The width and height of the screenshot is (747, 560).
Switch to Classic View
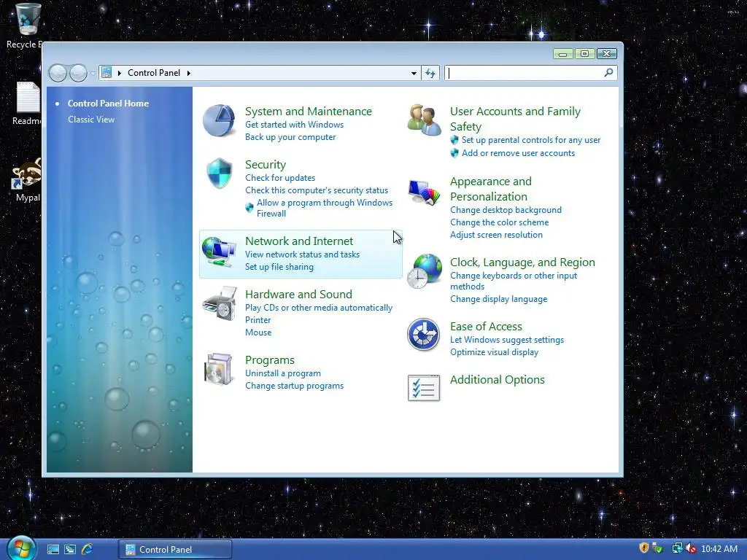(91, 120)
